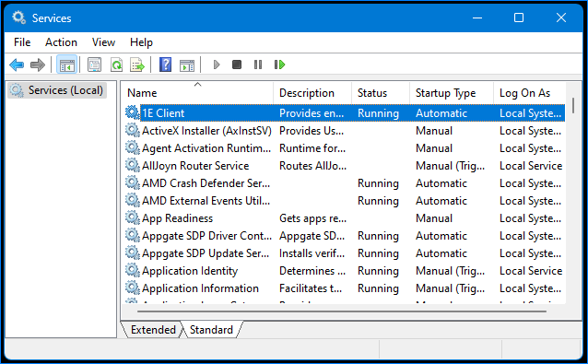The height and width of the screenshot is (364, 588).
Task: Click the gear icon beside AMD Crash Defender
Action: (x=133, y=182)
